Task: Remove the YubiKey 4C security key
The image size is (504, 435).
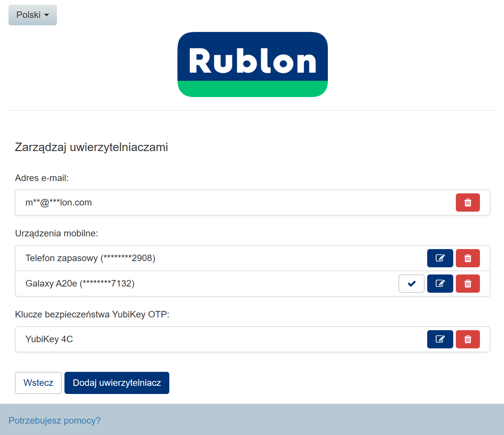Action: pyautogui.click(x=468, y=339)
